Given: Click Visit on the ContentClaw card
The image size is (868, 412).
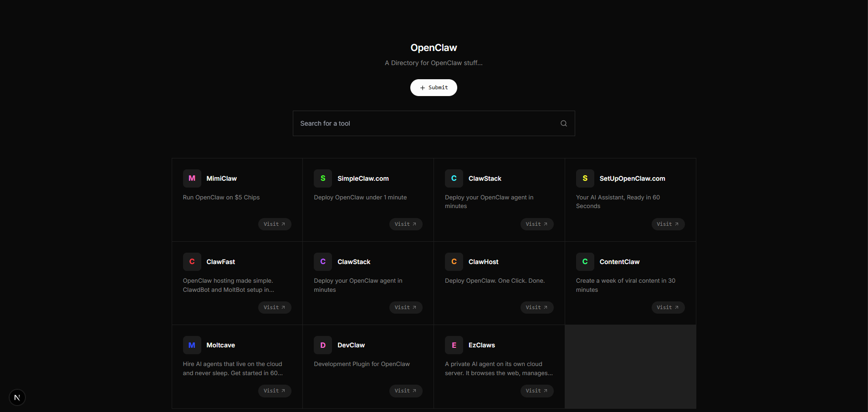Looking at the screenshot, I should [668, 307].
